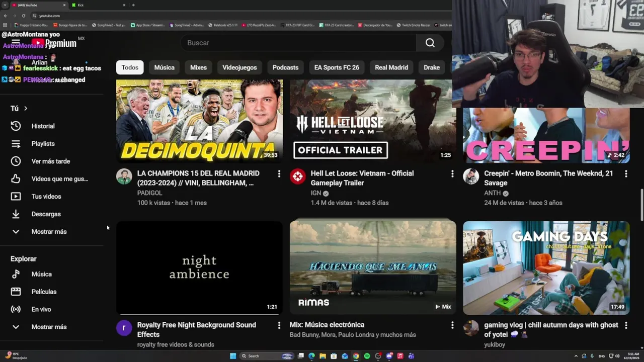Select the Mixes filter chip
This screenshot has height=362, width=644.
point(198,67)
